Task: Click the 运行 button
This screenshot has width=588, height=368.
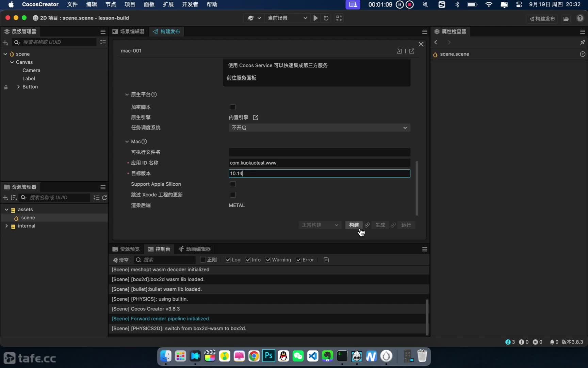Action: click(x=406, y=225)
